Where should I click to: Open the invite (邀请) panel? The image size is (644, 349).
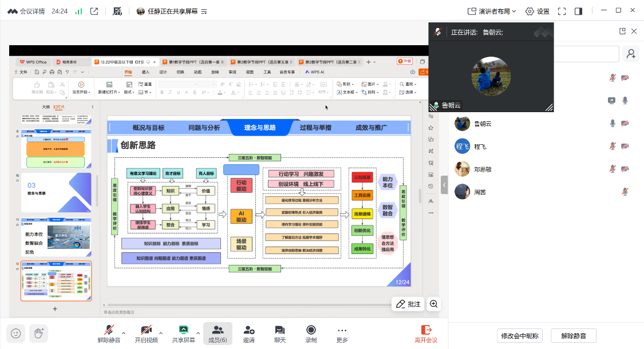pyautogui.click(x=249, y=334)
